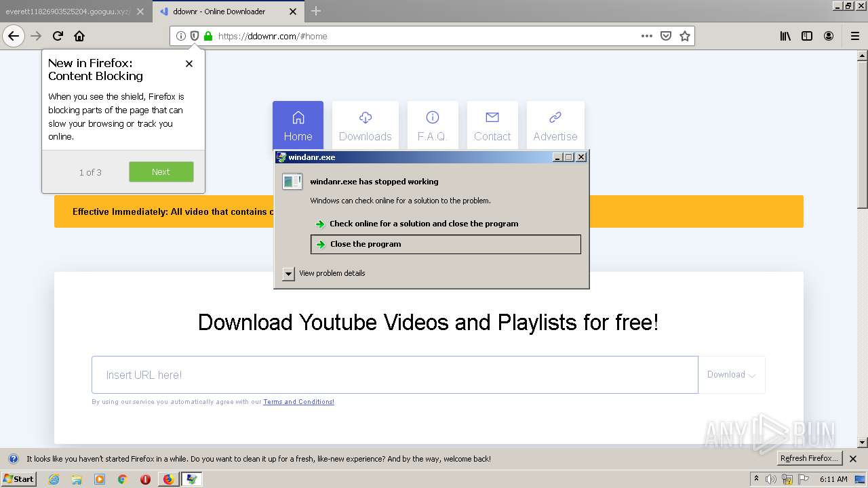
Task: Show hidden system tray icons
Action: 755,479
